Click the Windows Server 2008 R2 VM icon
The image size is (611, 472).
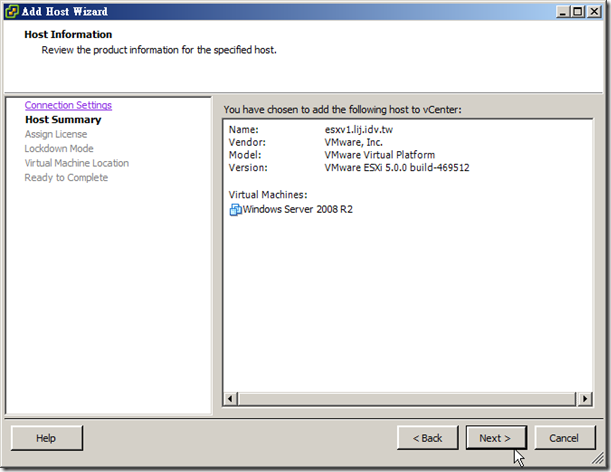click(235, 210)
